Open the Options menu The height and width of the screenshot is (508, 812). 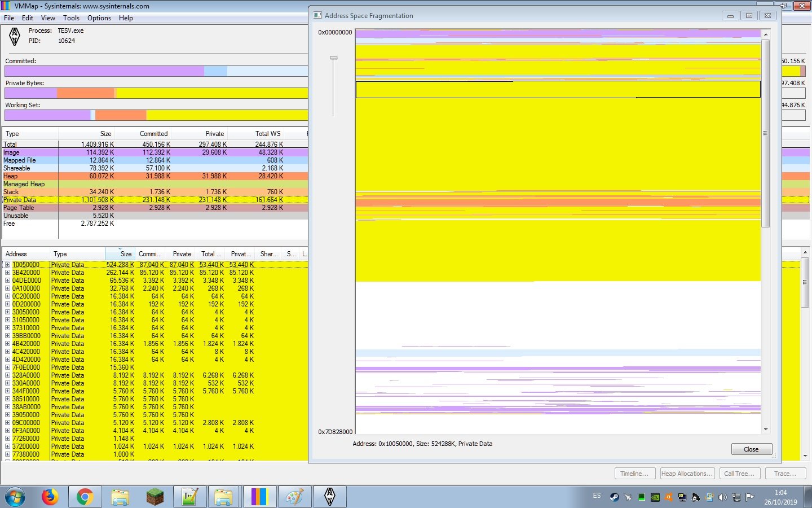pyautogui.click(x=99, y=18)
